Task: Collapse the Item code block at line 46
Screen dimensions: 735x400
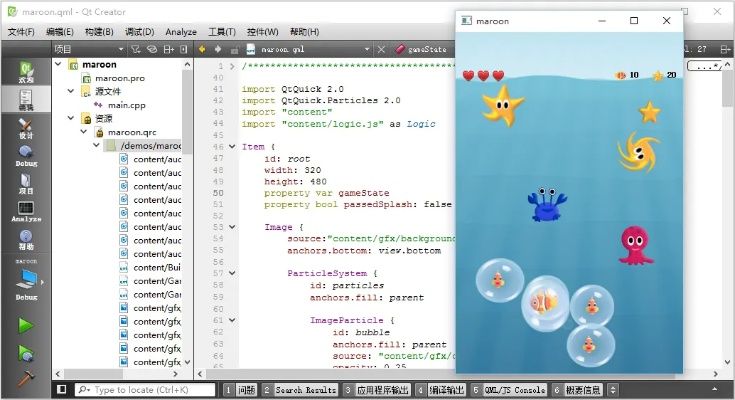Action: (x=232, y=147)
